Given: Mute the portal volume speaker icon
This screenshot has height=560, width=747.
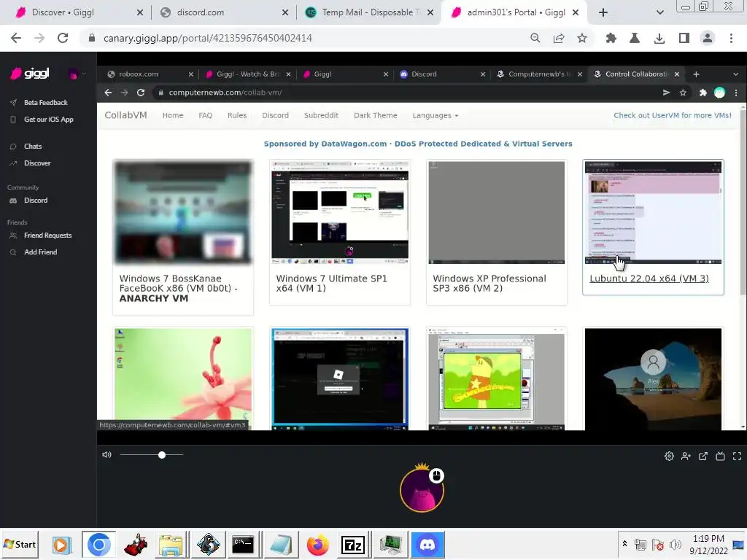Looking at the screenshot, I should click(107, 455).
